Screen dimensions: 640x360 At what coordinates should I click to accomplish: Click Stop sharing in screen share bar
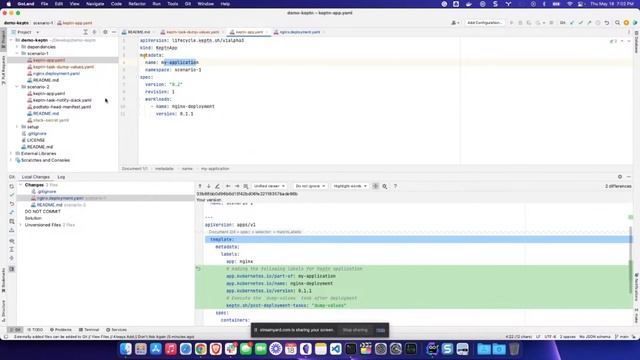355,330
